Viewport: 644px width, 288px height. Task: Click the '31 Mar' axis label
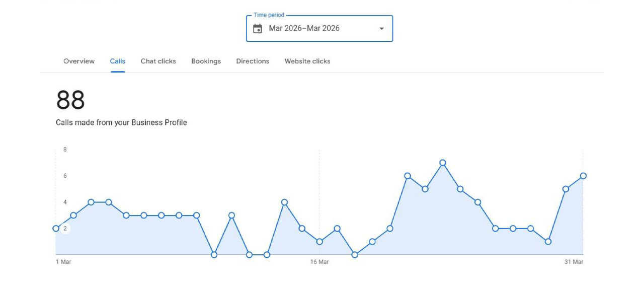point(574,262)
